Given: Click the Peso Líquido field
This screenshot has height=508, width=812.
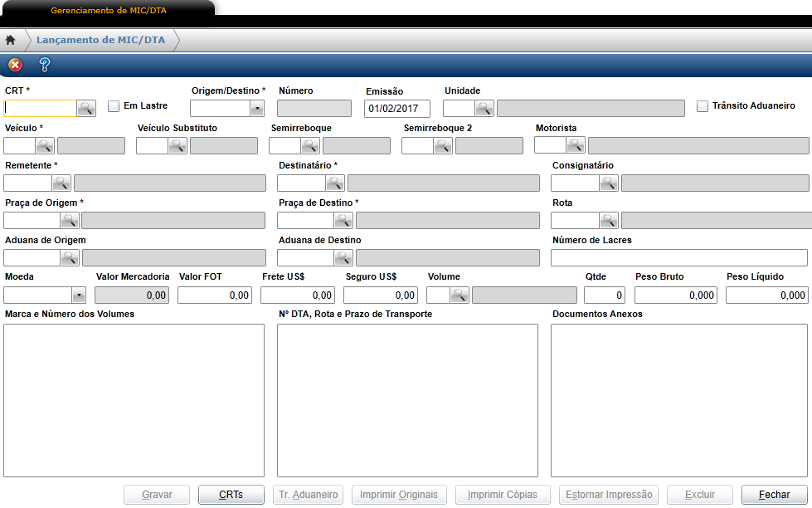Looking at the screenshot, I should (x=767, y=295).
